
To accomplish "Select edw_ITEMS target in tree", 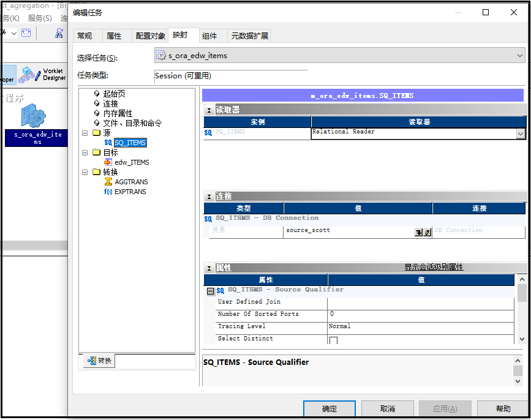I will [x=132, y=162].
